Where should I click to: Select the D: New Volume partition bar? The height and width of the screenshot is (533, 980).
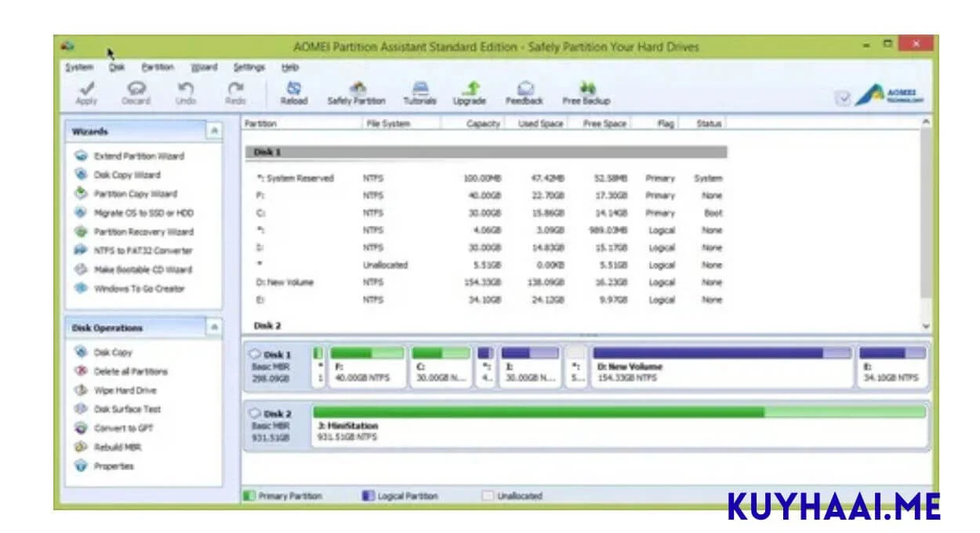pyautogui.click(x=721, y=367)
